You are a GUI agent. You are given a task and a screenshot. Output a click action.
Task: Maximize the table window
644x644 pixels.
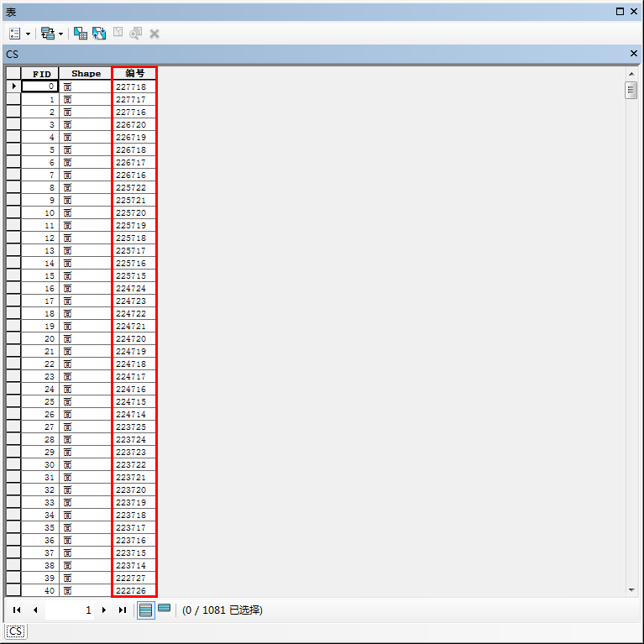pyautogui.click(x=620, y=12)
